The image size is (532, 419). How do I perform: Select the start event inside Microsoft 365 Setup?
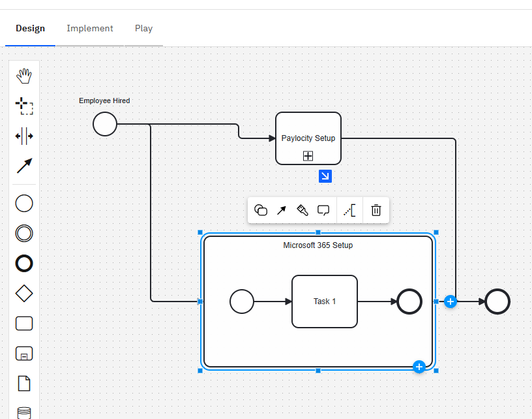[242, 302]
